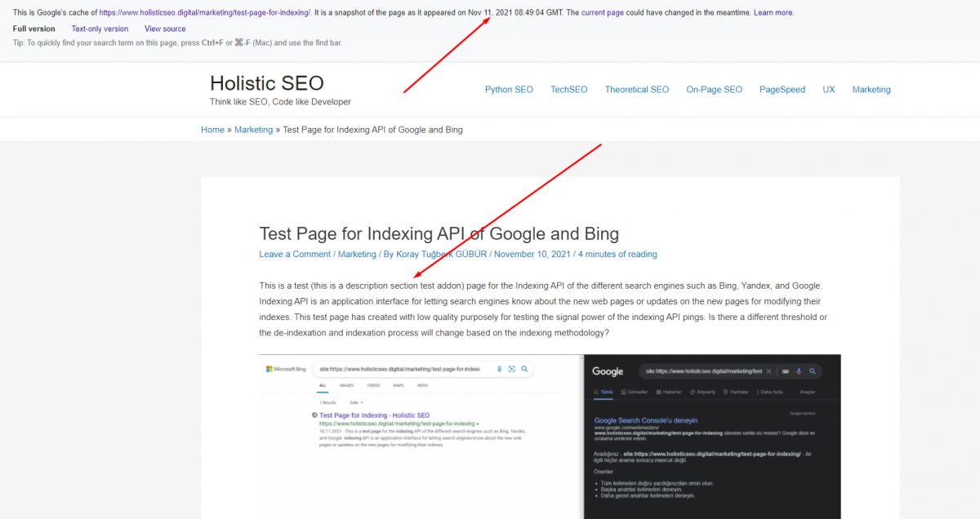Open 'PageSpeed' navigation item
Screen dimensions: 980x519
(x=782, y=90)
